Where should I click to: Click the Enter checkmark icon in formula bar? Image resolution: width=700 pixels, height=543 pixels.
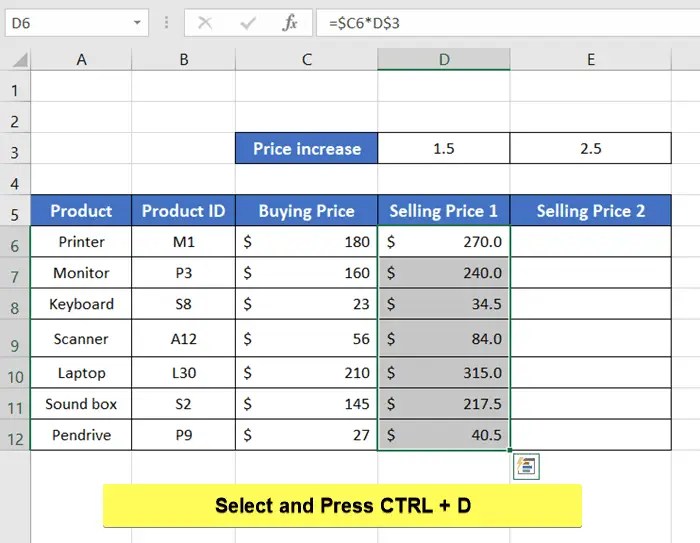click(248, 22)
